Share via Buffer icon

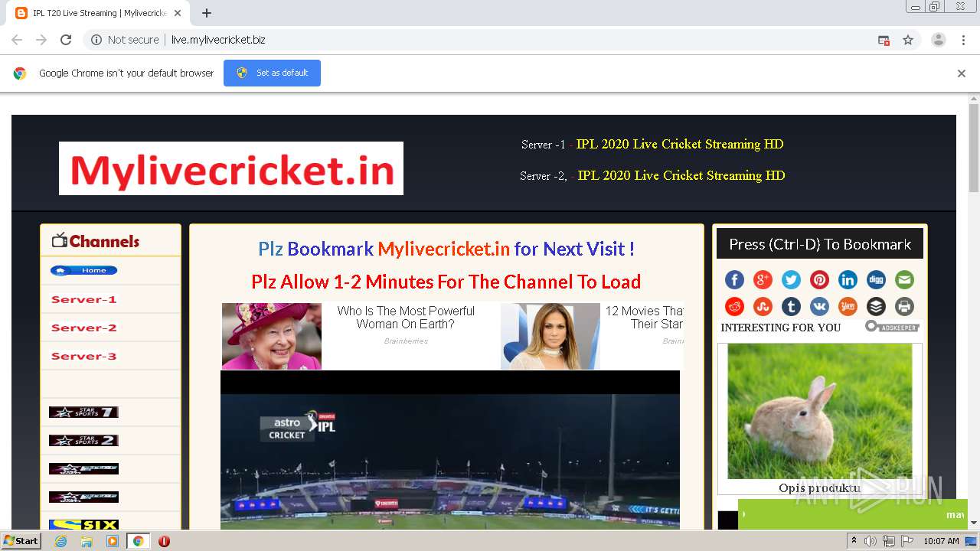876,307
